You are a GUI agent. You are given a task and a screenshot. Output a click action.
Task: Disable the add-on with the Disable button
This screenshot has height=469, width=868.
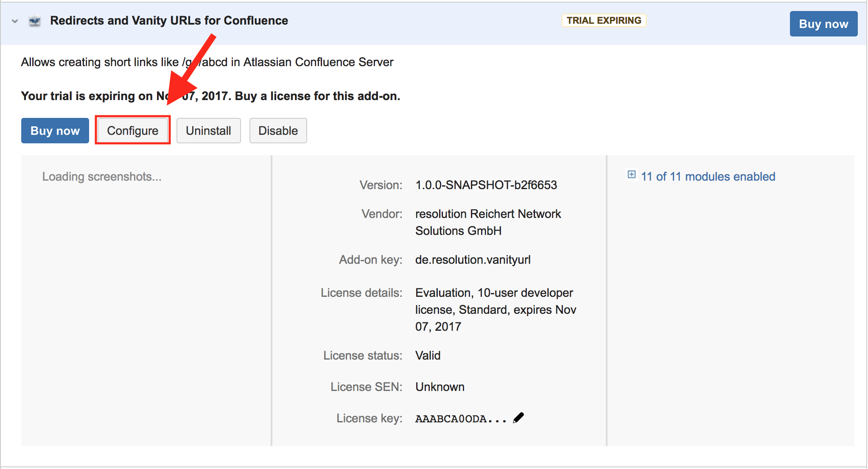click(278, 131)
